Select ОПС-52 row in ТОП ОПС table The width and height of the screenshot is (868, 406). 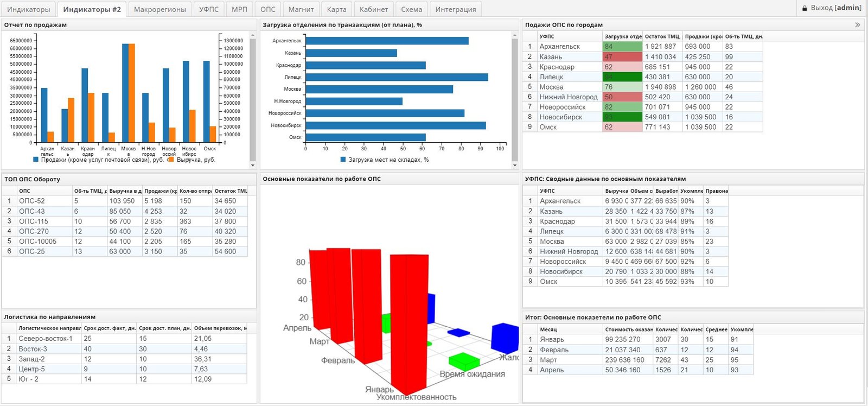pos(125,201)
